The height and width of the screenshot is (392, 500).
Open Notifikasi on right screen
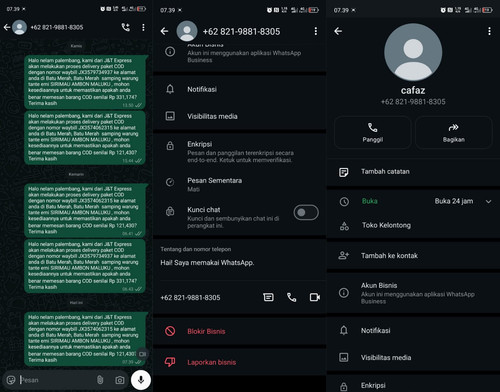click(413, 331)
